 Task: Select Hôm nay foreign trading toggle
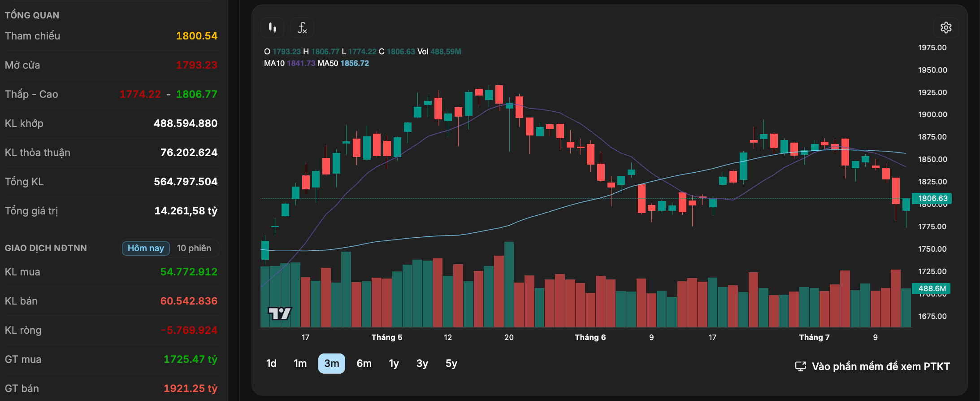(x=146, y=248)
